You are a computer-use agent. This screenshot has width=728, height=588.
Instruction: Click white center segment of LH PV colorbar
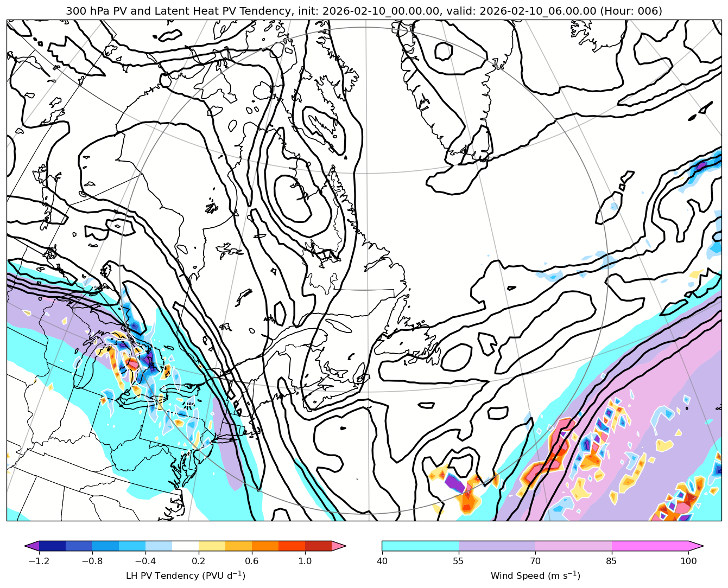[x=185, y=546]
